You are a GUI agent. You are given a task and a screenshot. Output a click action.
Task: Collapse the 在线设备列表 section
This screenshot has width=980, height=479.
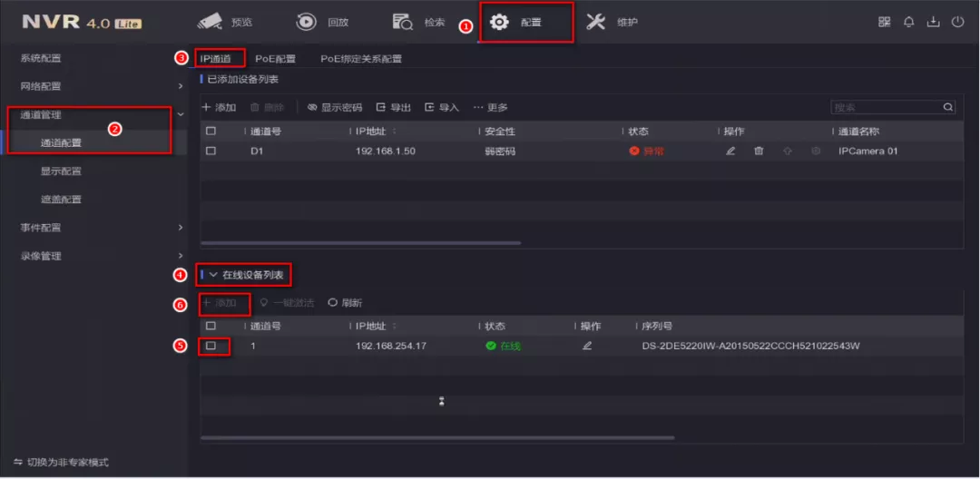(x=214, y=274)
